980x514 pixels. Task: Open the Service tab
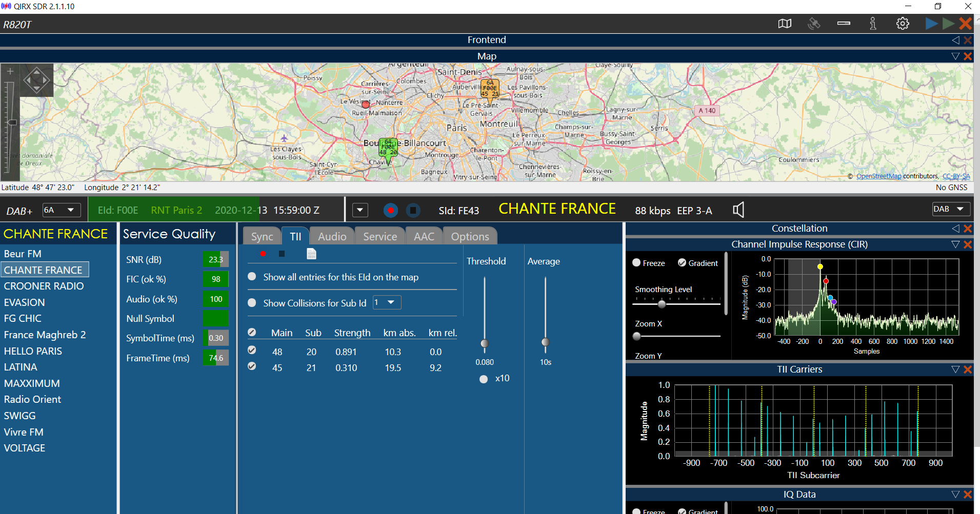click(380, 236)
